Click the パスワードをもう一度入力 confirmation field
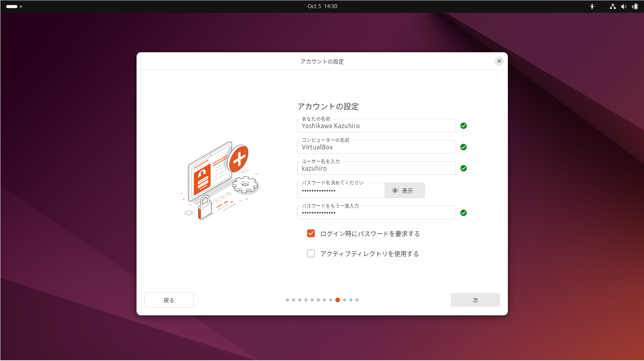The image size is (644, 361). click(376, 213)
